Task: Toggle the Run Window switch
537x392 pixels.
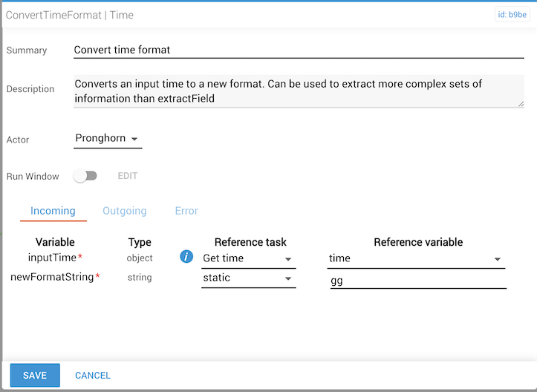Action: (85, 176)
